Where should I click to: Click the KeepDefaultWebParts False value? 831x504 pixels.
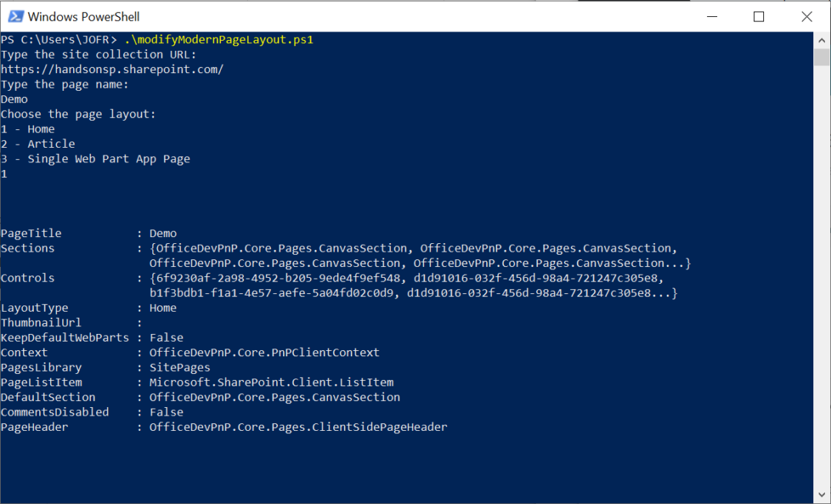point(166,337)
